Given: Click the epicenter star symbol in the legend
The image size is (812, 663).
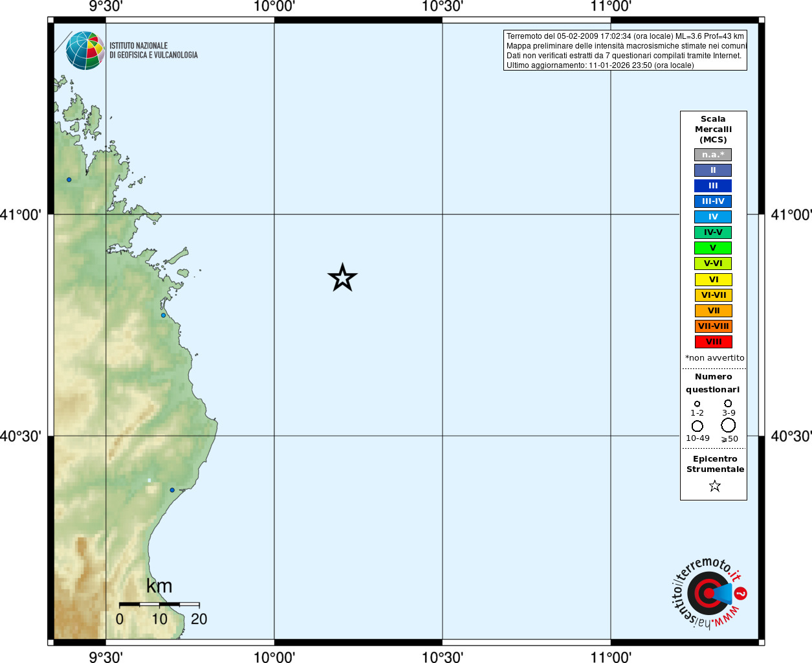Looking at the screenshot, I should click(714, 486).
